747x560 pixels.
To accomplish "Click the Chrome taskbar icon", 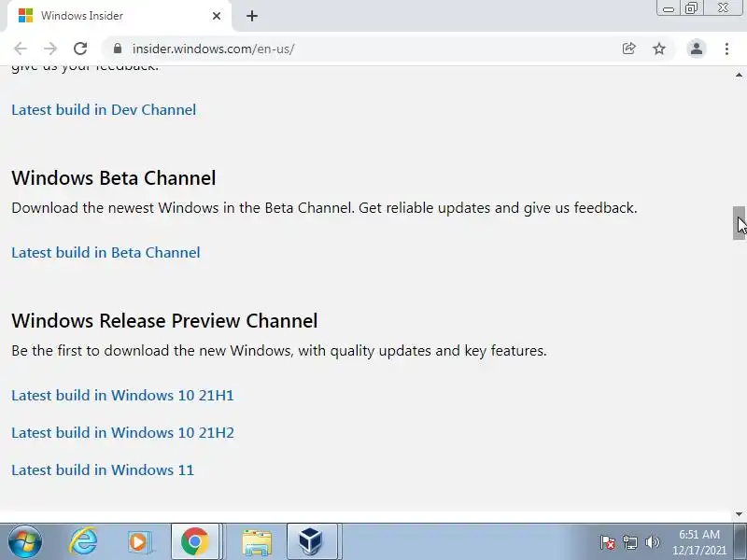I will coord(195,541).
